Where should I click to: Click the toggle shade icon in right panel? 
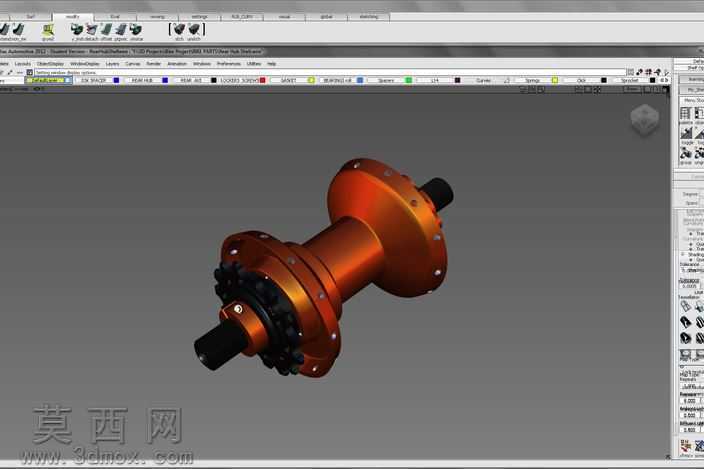pyautogui.click(x=686, y=133)
